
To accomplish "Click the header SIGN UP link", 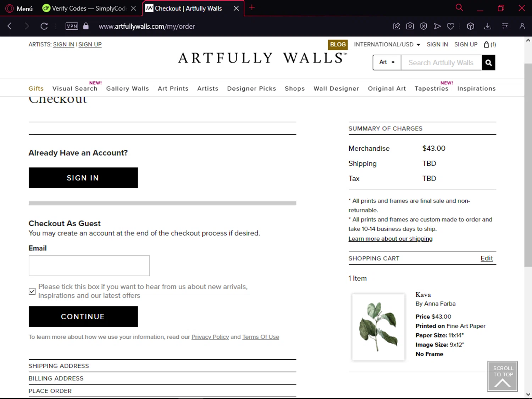I will pyautogui.click(x=466, y=44).
